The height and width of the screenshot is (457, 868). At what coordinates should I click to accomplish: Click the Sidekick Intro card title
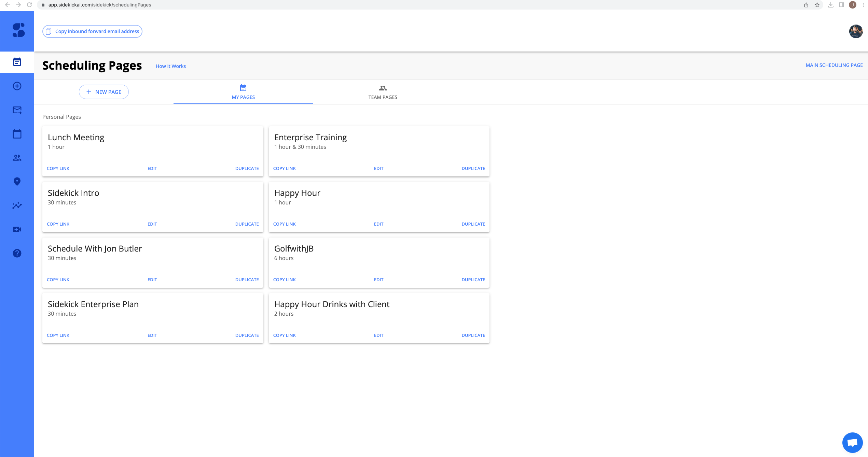coord(73,193)
